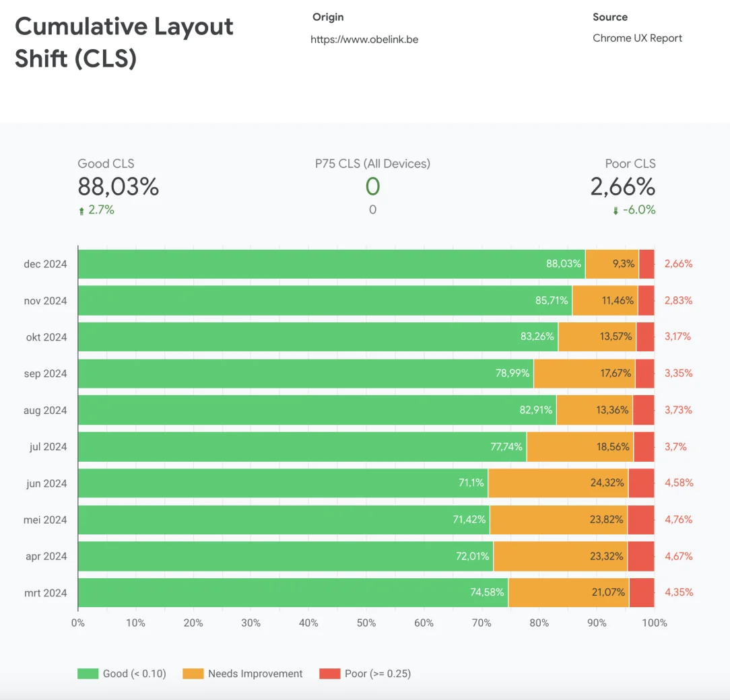Click the 4,76% poor label for mei 2024
The image size is (730, 700).
point(678,520)
